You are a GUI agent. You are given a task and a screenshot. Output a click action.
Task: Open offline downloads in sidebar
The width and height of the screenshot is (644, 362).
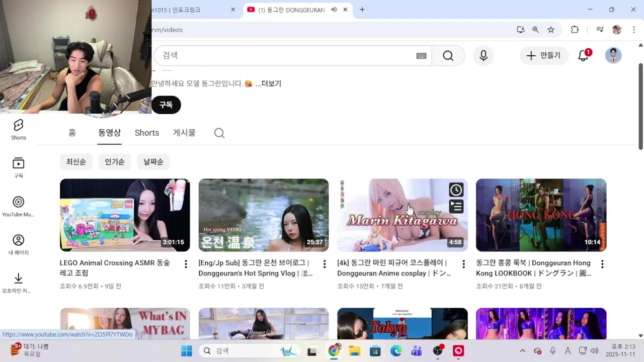[19, 283]
